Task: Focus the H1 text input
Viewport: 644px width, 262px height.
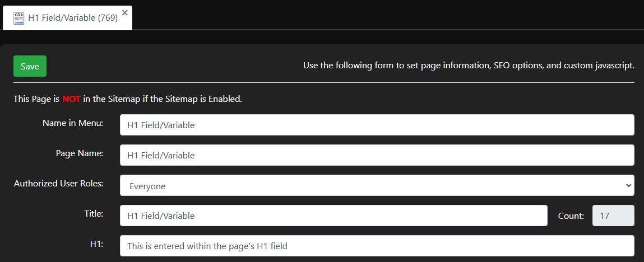Action: 377,246
